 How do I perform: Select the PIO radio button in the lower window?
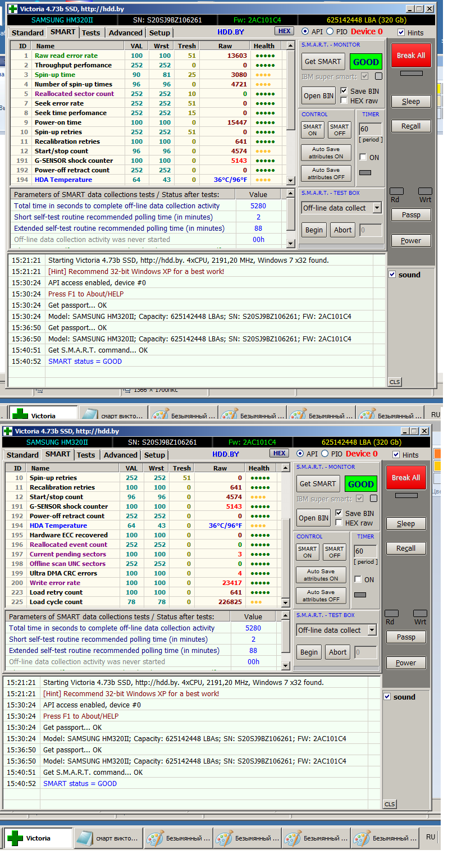pos(325,454)
